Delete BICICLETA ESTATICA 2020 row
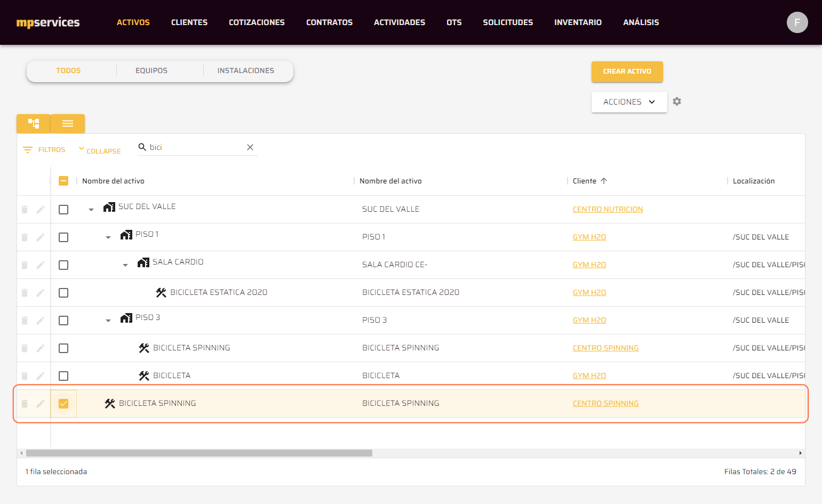Screen dimensions: 822x504 click(25, 293)
